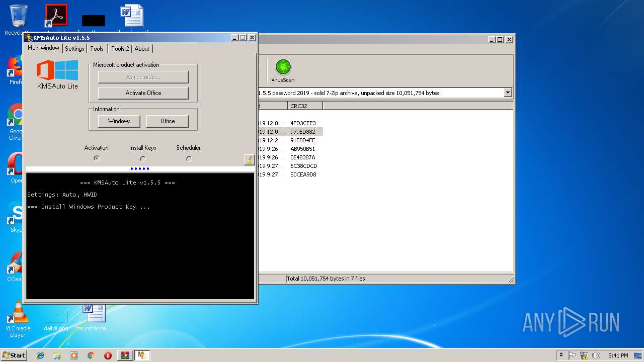Open the About tab
This screenshot has height=362, width=644.
142,49
